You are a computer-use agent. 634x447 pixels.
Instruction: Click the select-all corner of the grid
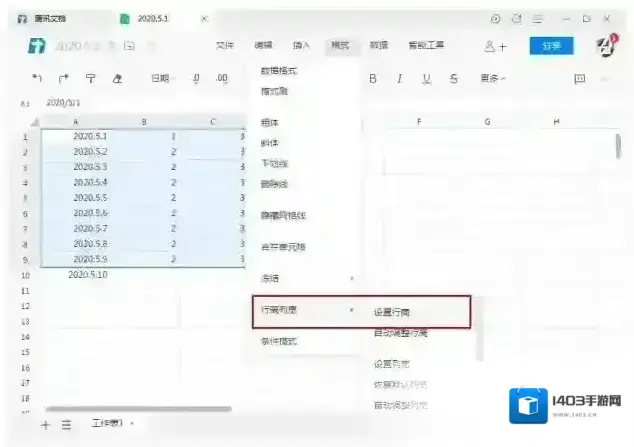(x=35, y=122)
